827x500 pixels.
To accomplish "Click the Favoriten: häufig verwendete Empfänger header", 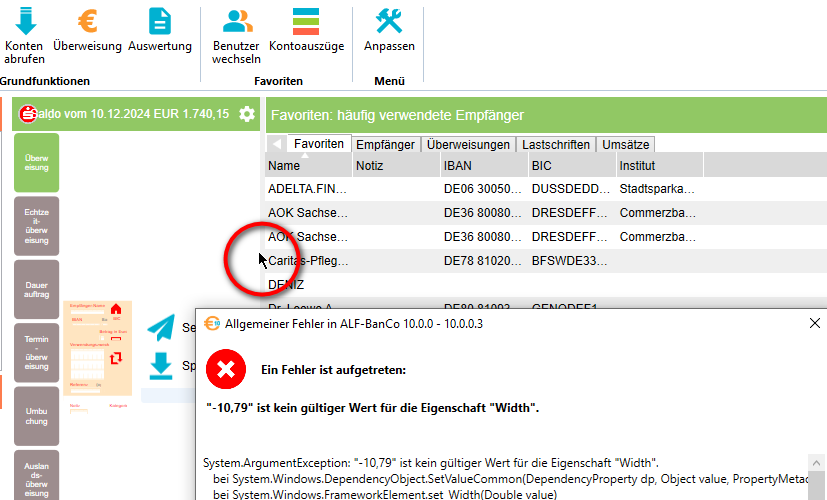I will [x=397, y=115].
